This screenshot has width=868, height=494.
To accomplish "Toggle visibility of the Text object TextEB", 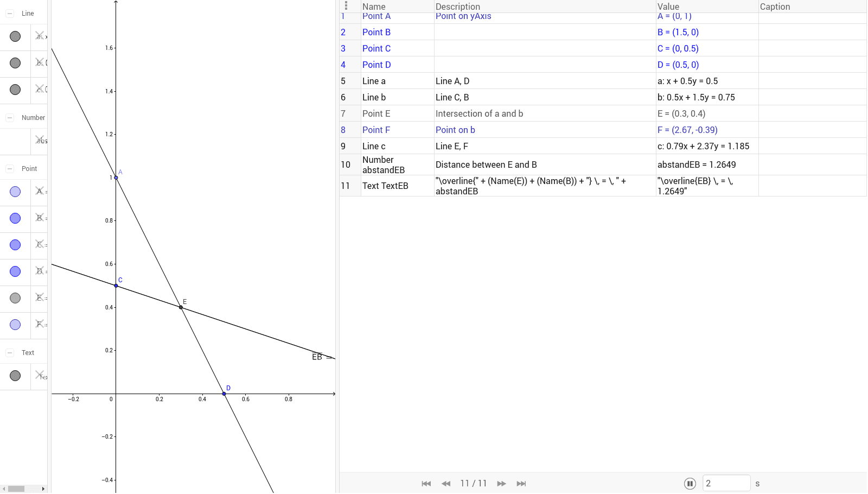I will click(x=15, y=376).
